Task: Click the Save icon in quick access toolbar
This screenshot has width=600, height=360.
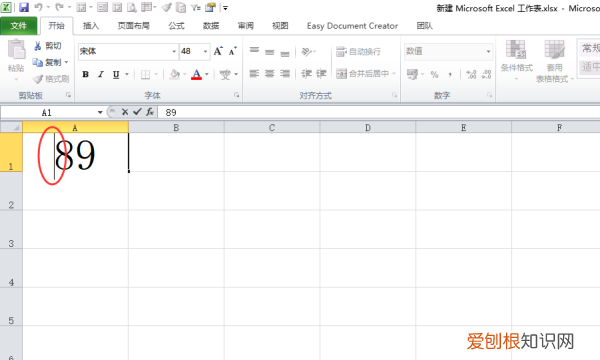Action: tap(24, 7)
